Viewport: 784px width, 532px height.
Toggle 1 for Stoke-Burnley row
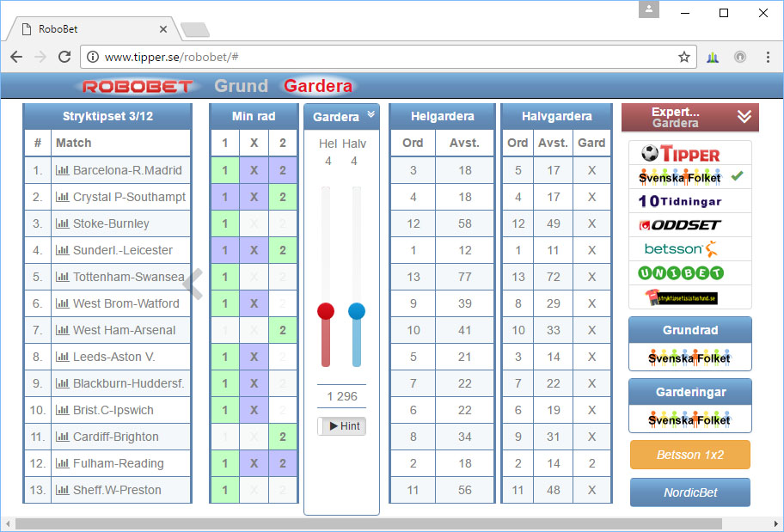pyautogui.click(x=225, y=223)
